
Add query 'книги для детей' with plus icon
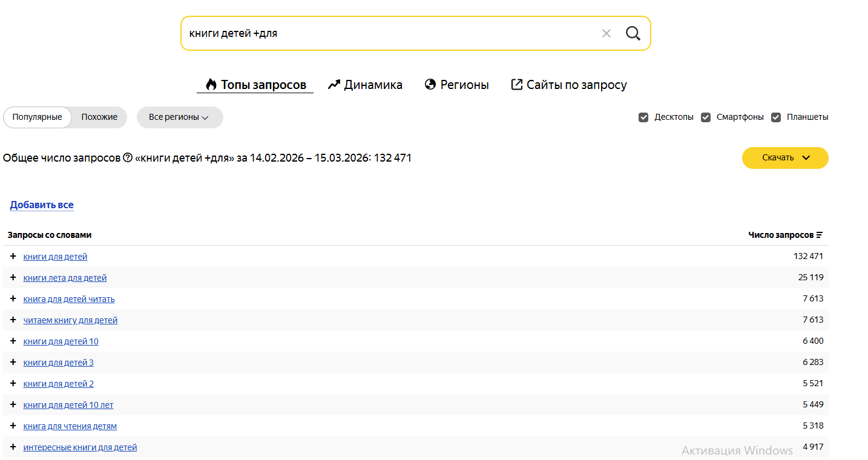click(13, 257)
